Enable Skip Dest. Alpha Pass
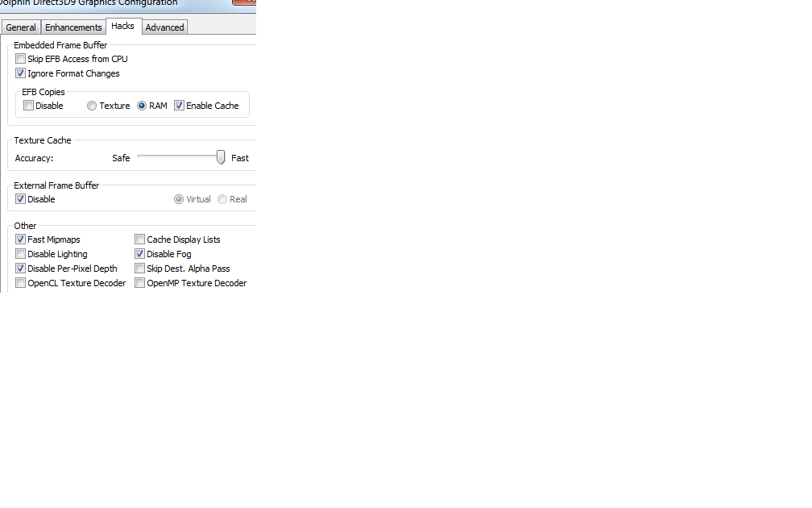This screenshot has width=812, height=508. [x=140, y=268]
